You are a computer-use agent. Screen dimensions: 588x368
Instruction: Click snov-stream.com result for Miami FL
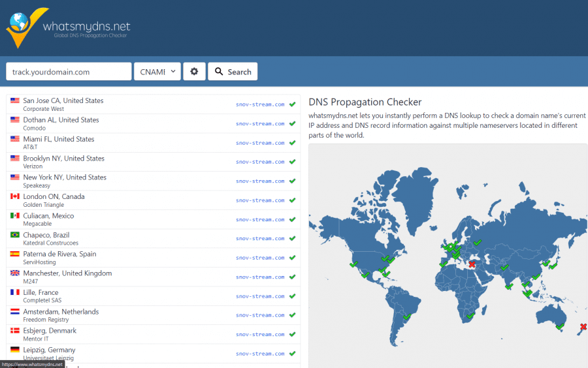(x=260, y=143)
